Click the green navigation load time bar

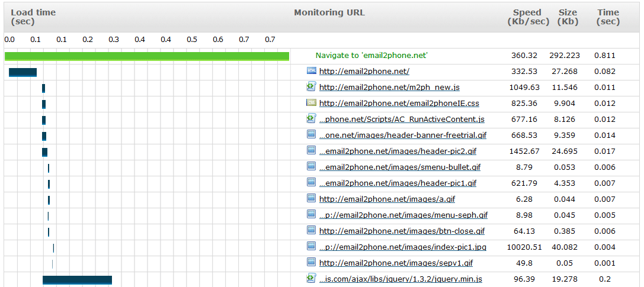(x=146, y=56)
